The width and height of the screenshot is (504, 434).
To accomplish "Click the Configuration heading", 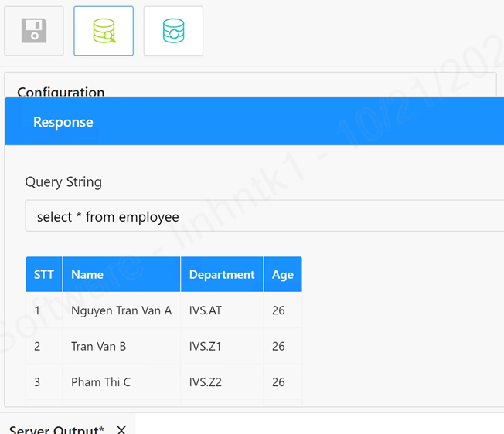I will 61,91.
